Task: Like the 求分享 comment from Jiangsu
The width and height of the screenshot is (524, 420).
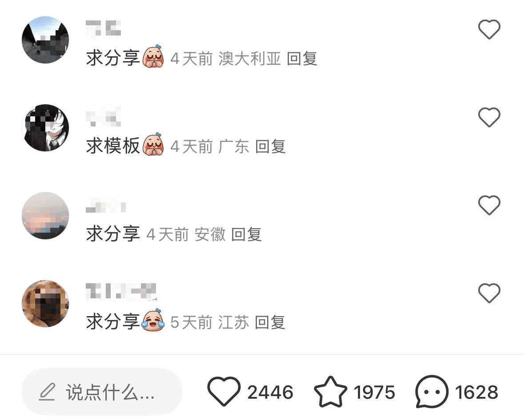Action: (489, 293)
